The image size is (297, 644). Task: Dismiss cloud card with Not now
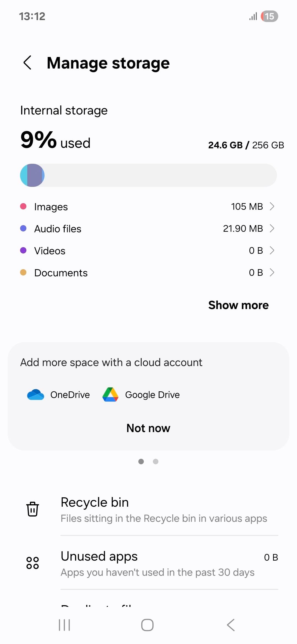[x=148, y=428]
